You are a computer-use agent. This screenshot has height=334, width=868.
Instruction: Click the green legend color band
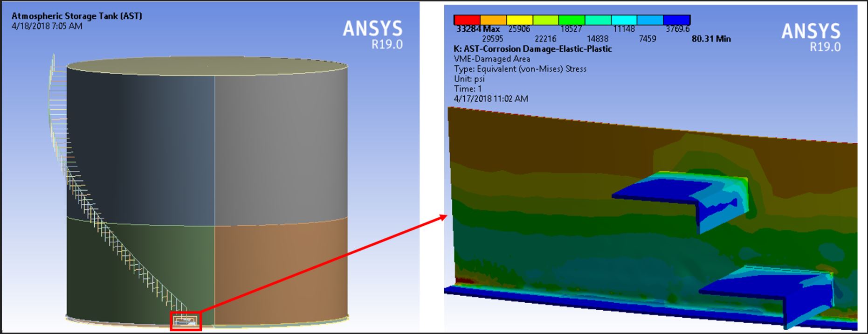(572, 20)
